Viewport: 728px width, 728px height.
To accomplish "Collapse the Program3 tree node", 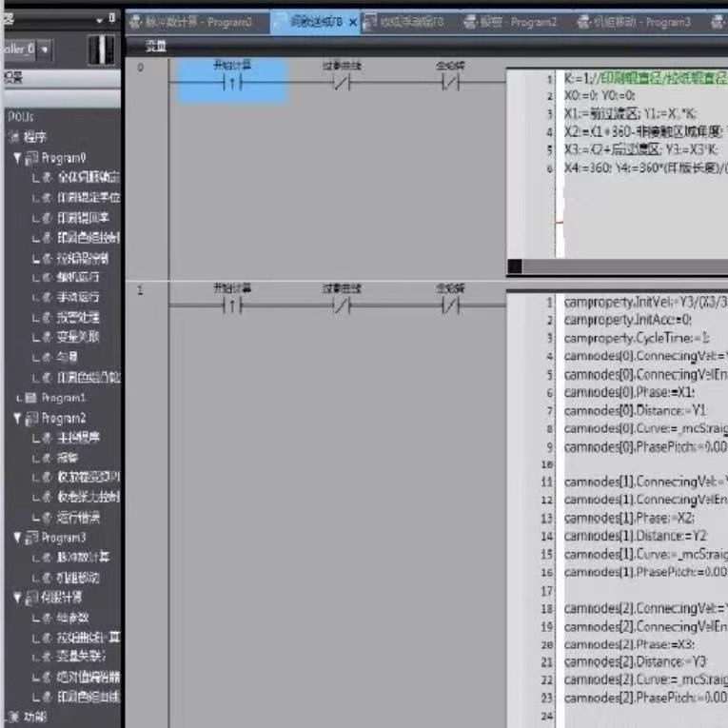I will click(x=18, y=538).
